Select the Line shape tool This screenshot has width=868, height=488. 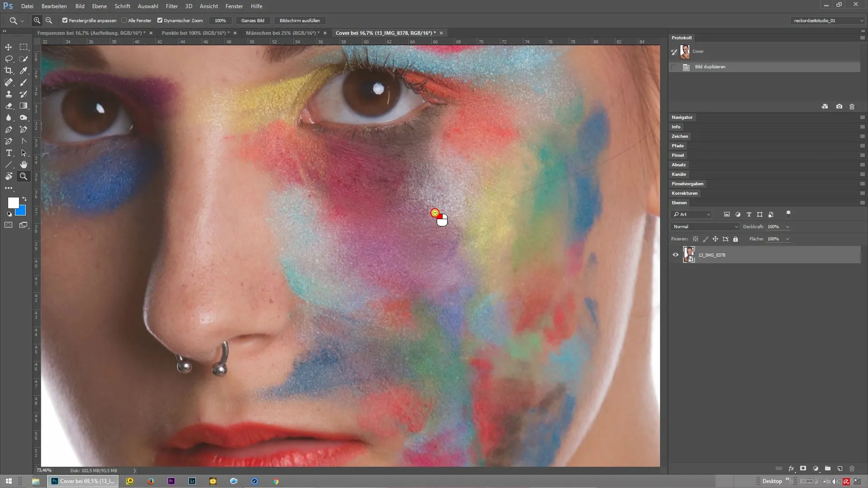tap(9, 164)
